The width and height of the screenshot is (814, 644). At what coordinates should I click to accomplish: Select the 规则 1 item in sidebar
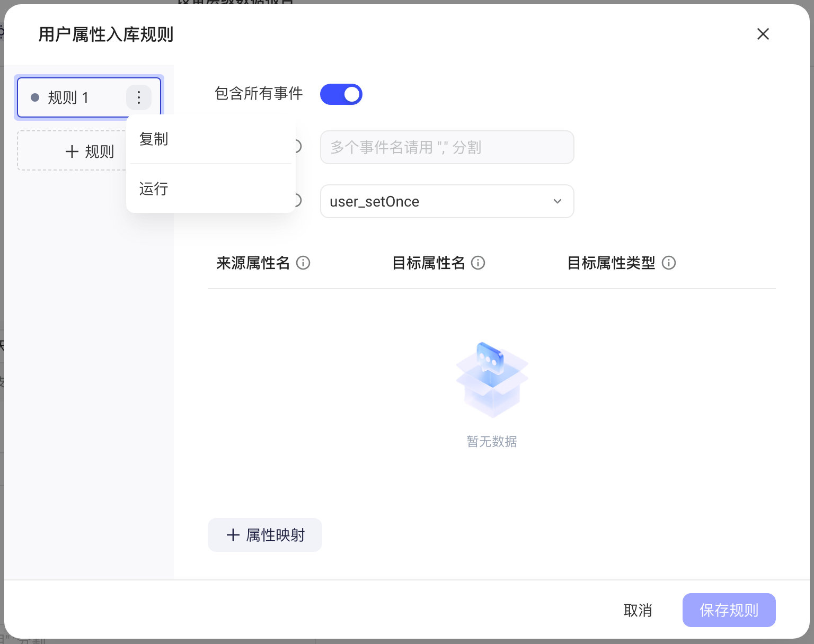click(89, 97)
